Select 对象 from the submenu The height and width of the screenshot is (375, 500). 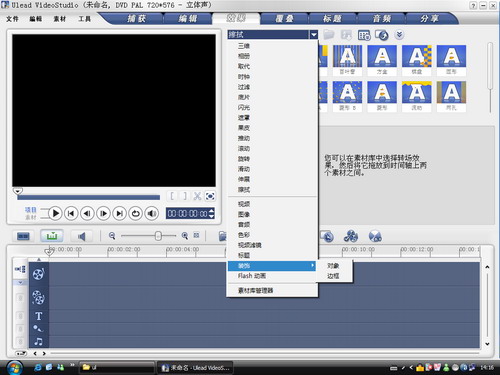click(x=333, y=266)
